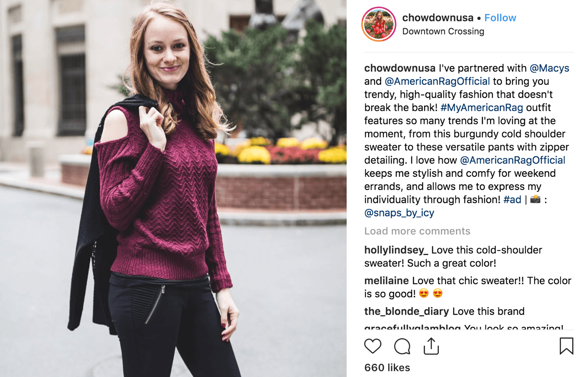Open chowdownusa profile picture

click(379, 24)
